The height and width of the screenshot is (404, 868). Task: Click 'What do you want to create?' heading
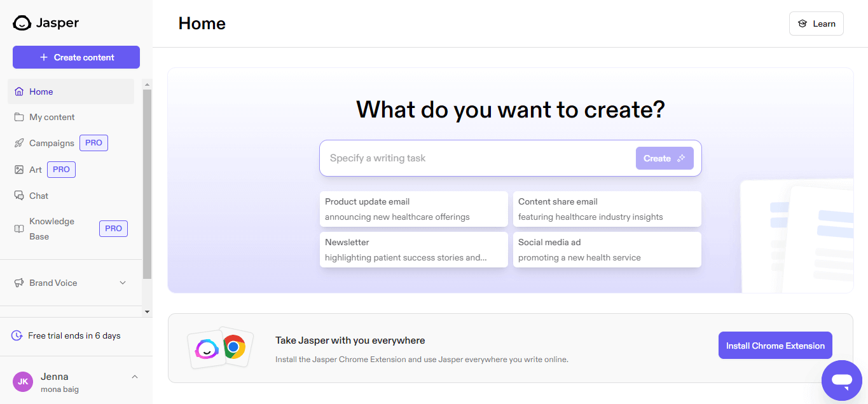511,110
